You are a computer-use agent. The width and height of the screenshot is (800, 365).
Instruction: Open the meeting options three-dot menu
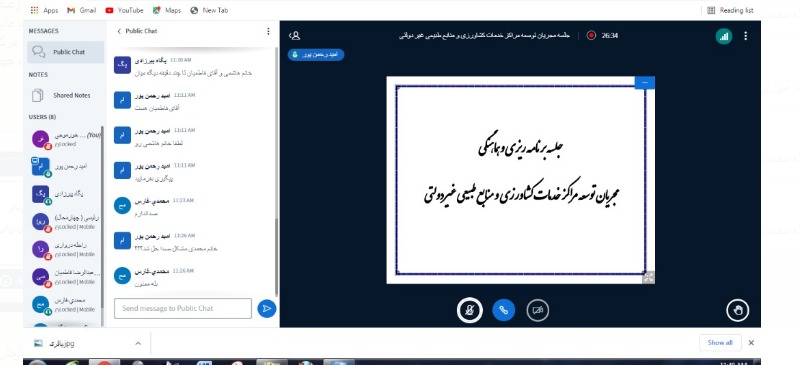point(745,36)
